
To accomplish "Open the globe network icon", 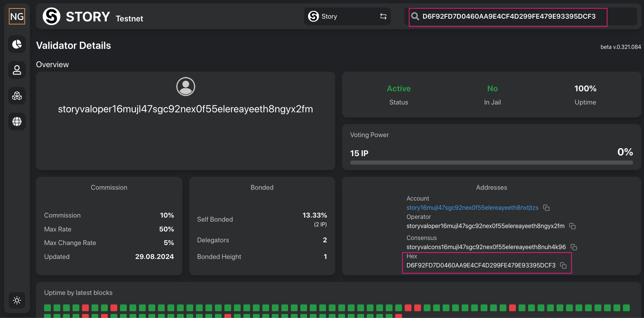I will click(17, 121).
